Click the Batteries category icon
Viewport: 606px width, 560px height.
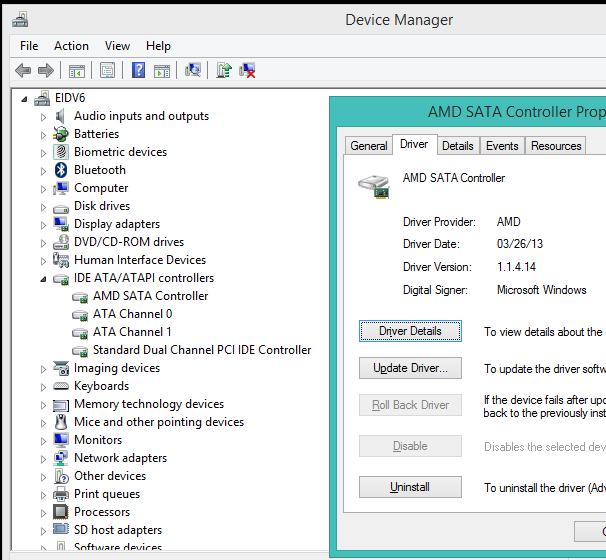(x=61, y=134)
